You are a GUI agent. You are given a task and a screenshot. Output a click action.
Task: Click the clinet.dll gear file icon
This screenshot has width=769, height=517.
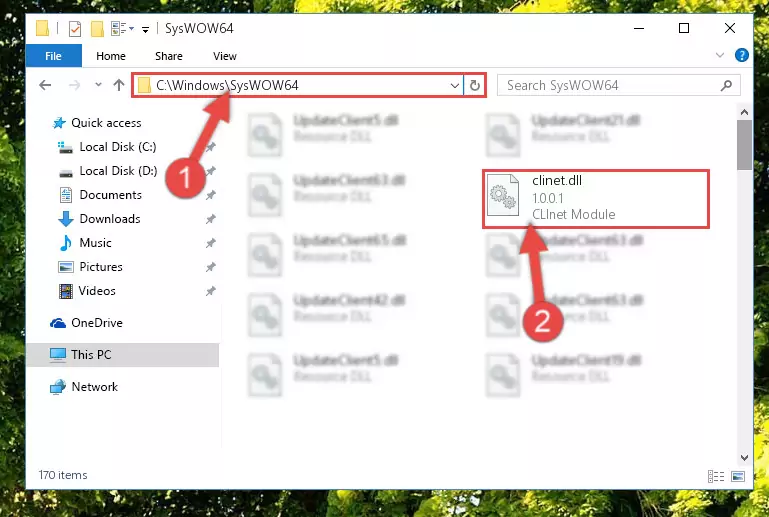(503, 195)
